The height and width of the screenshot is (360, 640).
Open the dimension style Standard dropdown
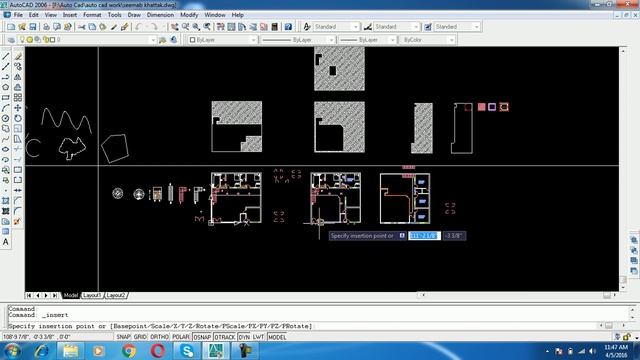(x=416, y=27)
